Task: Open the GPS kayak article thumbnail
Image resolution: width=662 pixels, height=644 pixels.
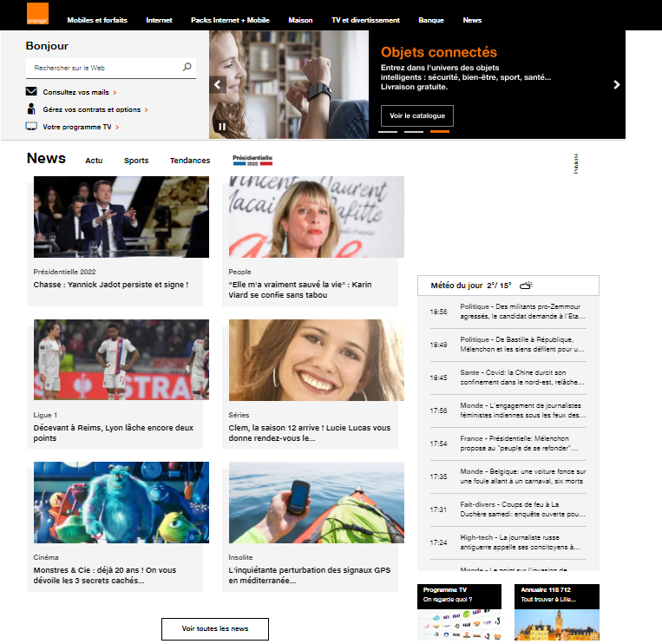Action: tap(316, 503)
